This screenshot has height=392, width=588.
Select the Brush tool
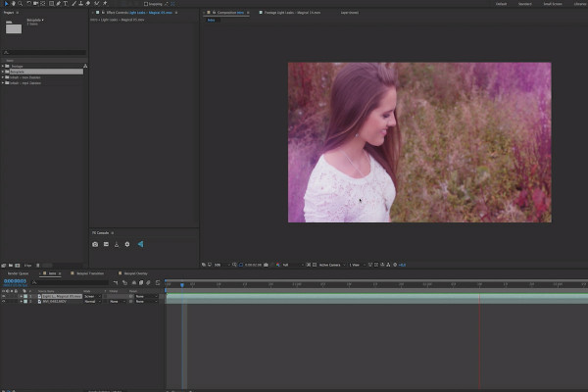tap(73, 3)
